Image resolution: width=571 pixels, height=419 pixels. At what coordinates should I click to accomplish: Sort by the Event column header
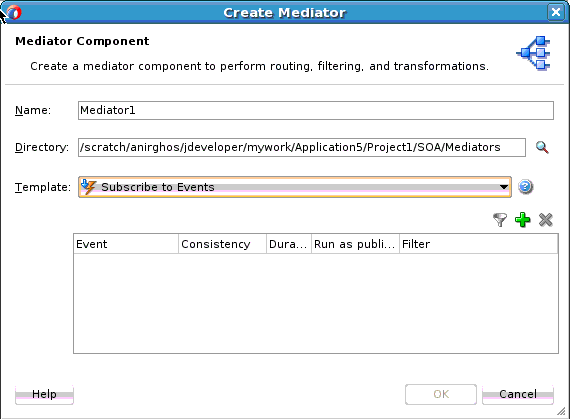[x=126, y=244]
